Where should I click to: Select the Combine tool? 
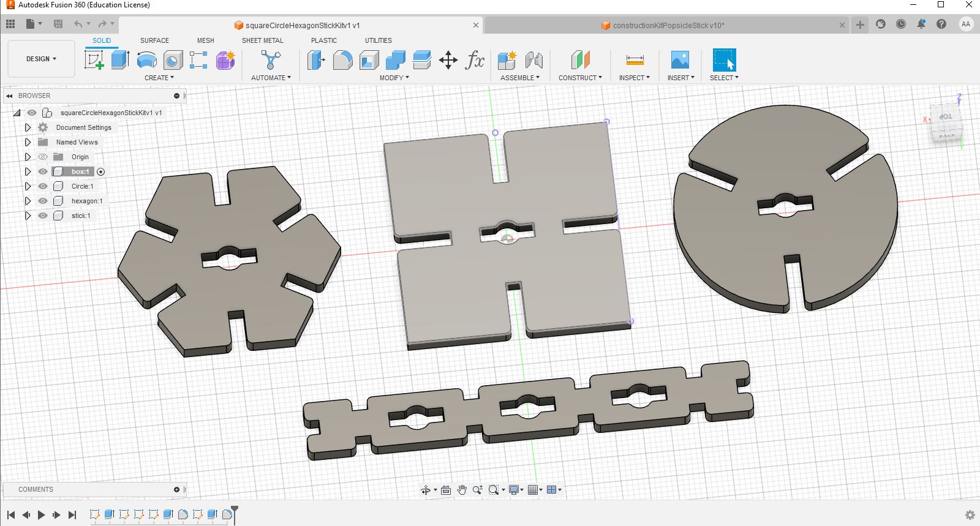pyautogui.click(x=395, y=60)
